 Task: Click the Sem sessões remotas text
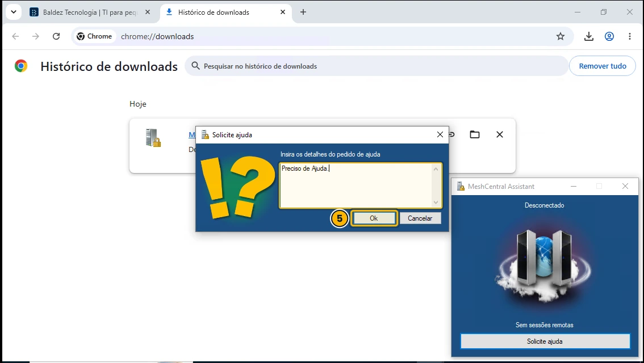pyautogui.click(x=544, y=325)
